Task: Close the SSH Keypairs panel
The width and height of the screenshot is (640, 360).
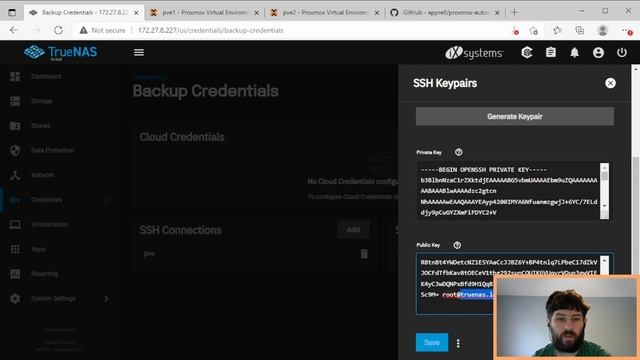Action: [x=610, y=83]
